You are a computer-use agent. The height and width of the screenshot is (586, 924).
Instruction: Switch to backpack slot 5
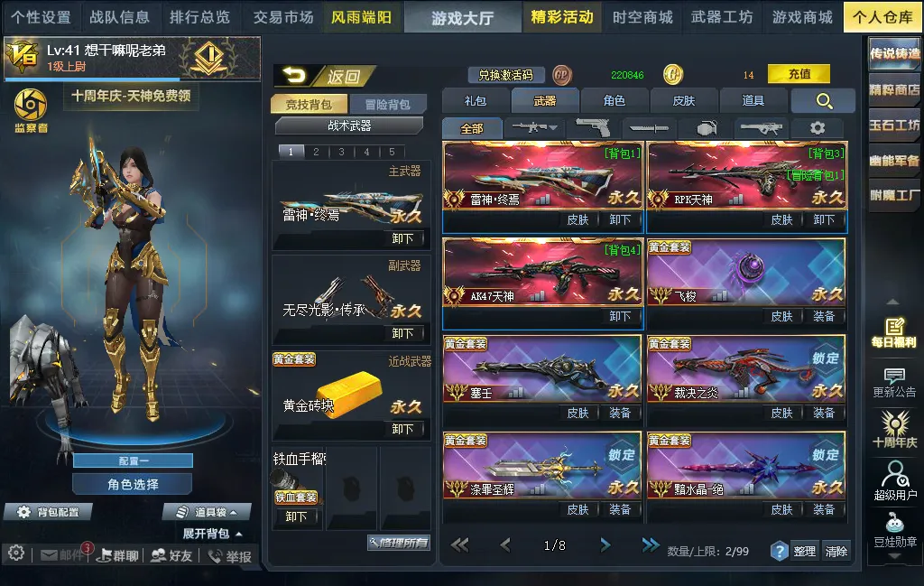[392, 152]
